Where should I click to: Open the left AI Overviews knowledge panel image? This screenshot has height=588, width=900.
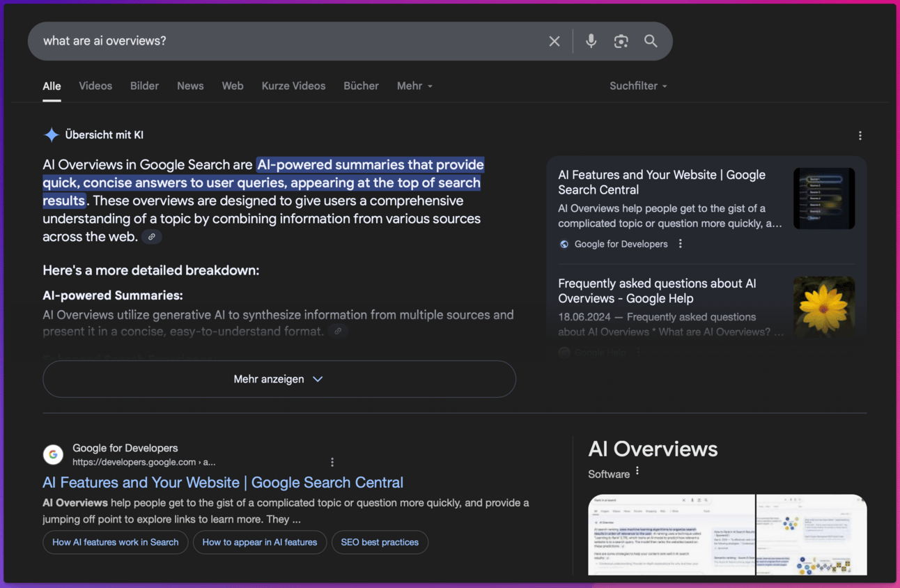point(672,535)
